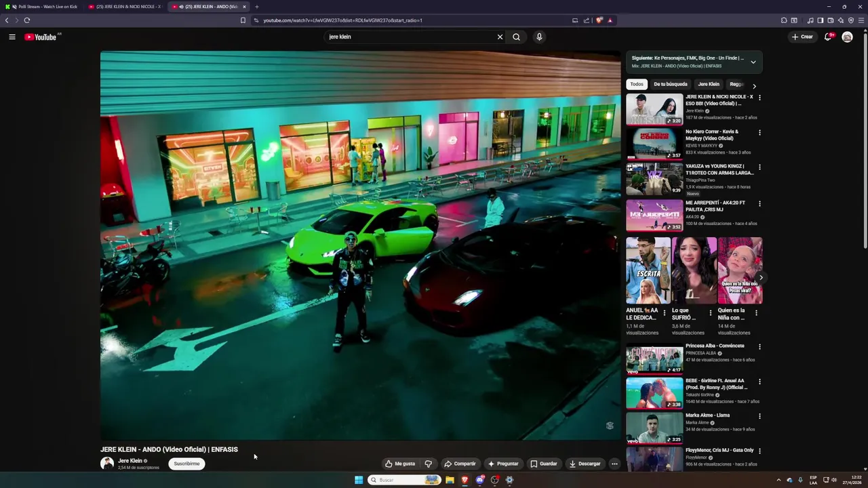
Task: Open the browser extensions puzzle icon
Action: [x=784, y=20]
